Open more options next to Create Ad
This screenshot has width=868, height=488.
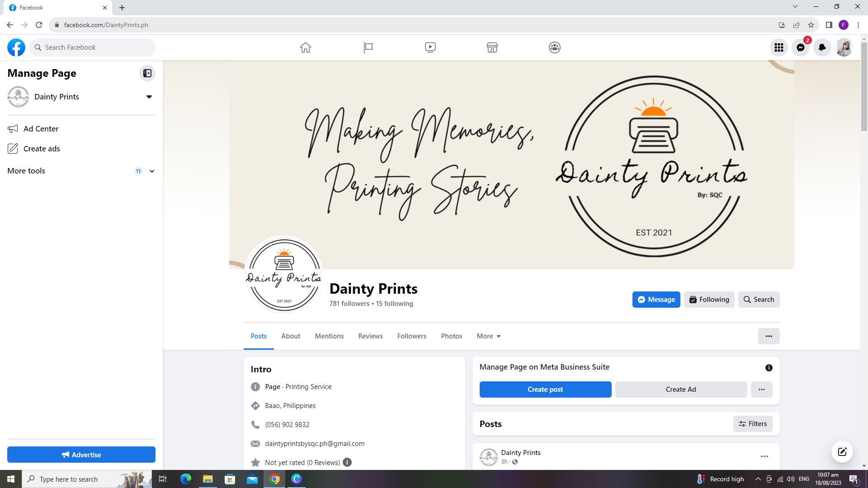(761, 389)
